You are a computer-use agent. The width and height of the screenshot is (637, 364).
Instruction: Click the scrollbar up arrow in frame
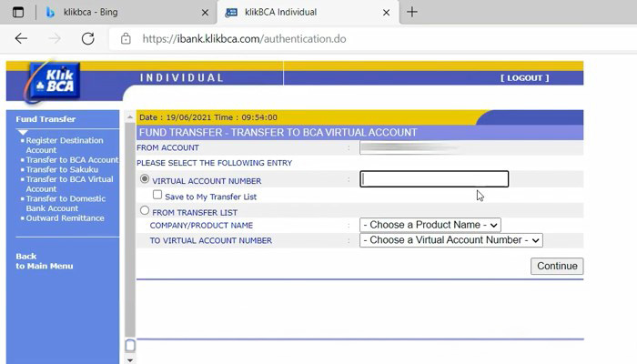point(130,117)
